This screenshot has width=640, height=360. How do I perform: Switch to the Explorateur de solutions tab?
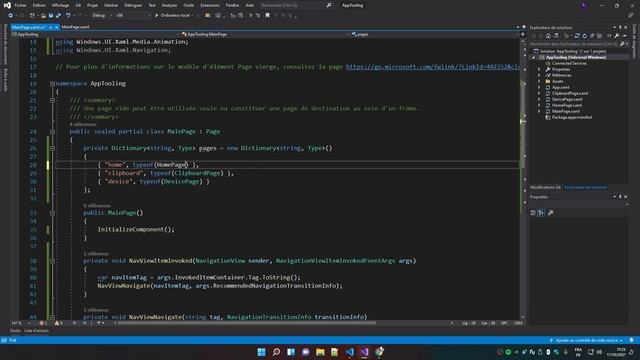coord(585,187)
